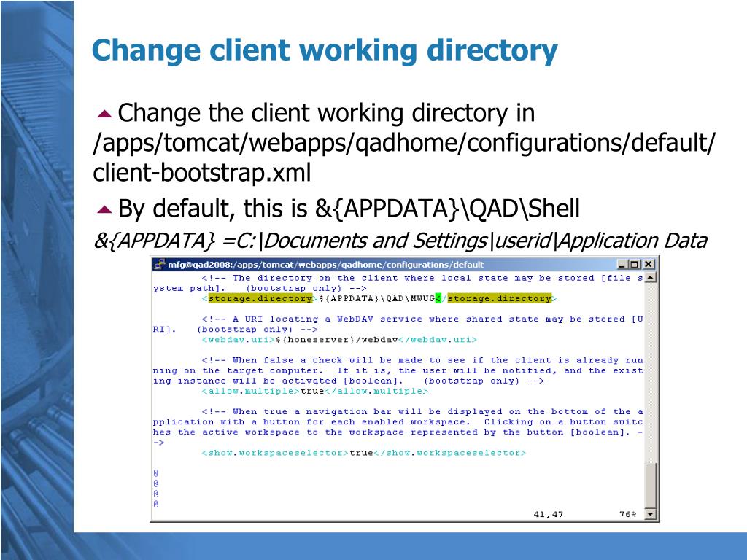Click the italic Documents and Settings path line
Viewport: 747px width, 560px height.
(x=400, y=241)
